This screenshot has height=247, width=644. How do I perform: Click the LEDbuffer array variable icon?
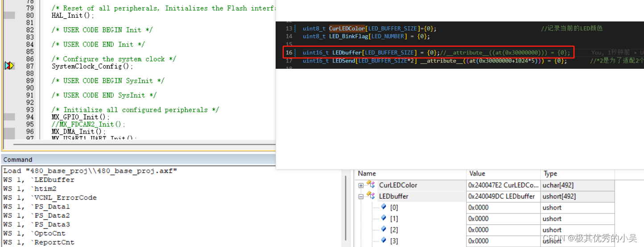(x=371, y=196)
